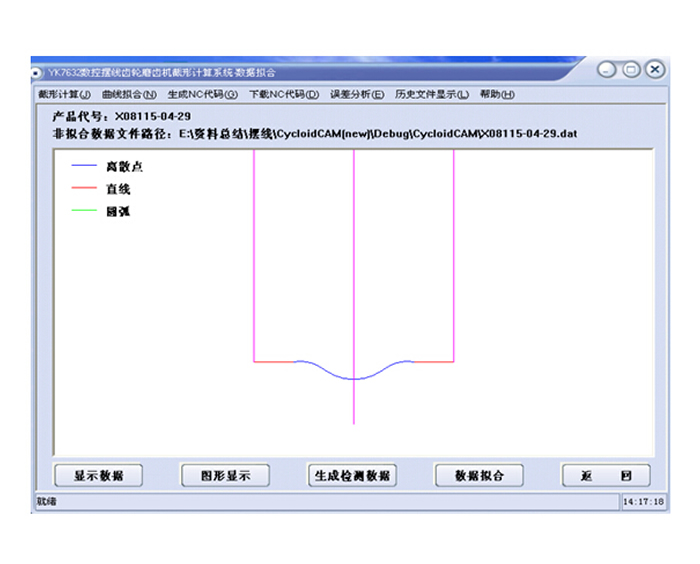This screenshot has width=700, height=564.
Task: Minimize the window using the title bar button
Action: [608, 70]
